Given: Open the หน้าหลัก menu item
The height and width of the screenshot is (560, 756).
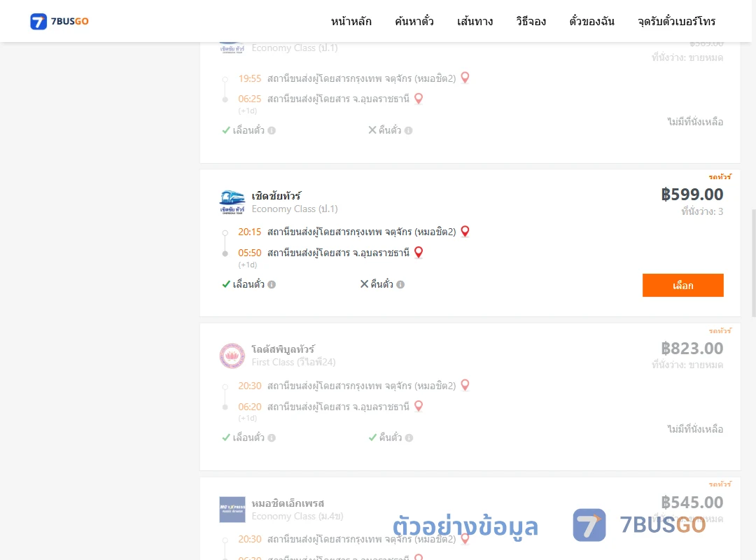Looking at the screenshot, I should pos(351,21).
